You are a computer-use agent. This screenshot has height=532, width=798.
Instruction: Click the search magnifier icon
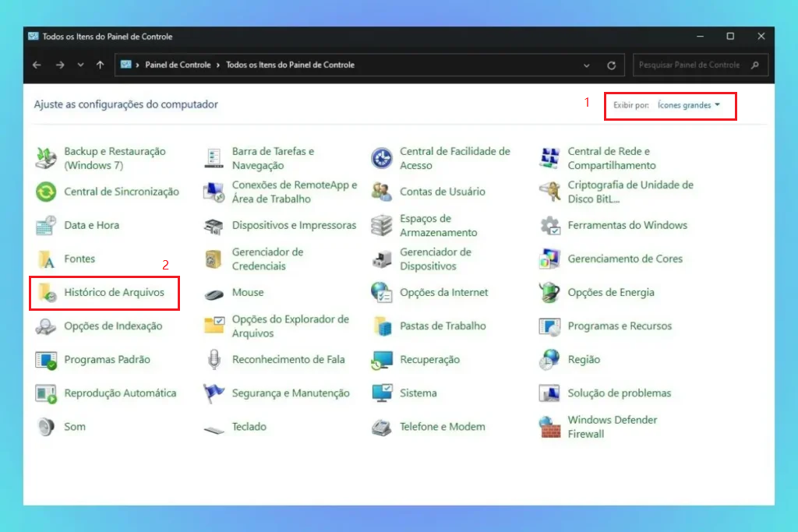[755, 65]
